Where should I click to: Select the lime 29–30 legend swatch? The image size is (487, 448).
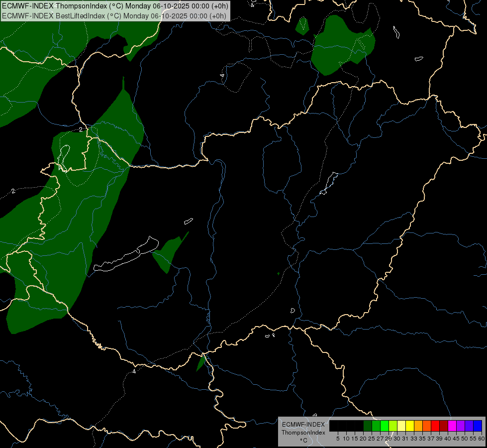point(393,426)
